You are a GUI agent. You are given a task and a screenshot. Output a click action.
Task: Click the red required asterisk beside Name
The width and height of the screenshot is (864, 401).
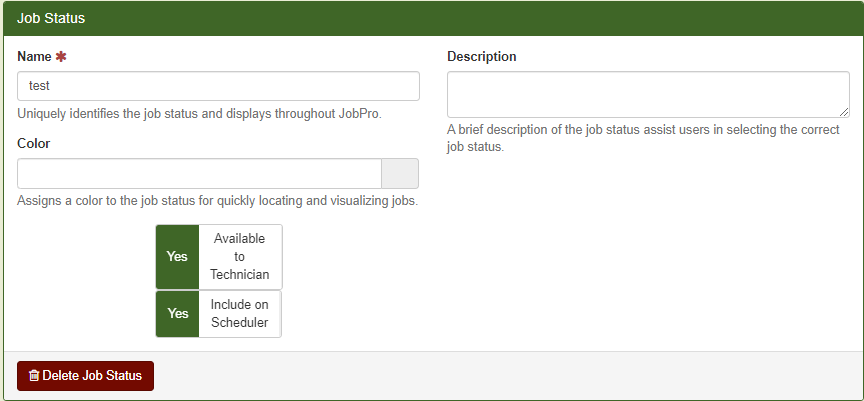61,57
